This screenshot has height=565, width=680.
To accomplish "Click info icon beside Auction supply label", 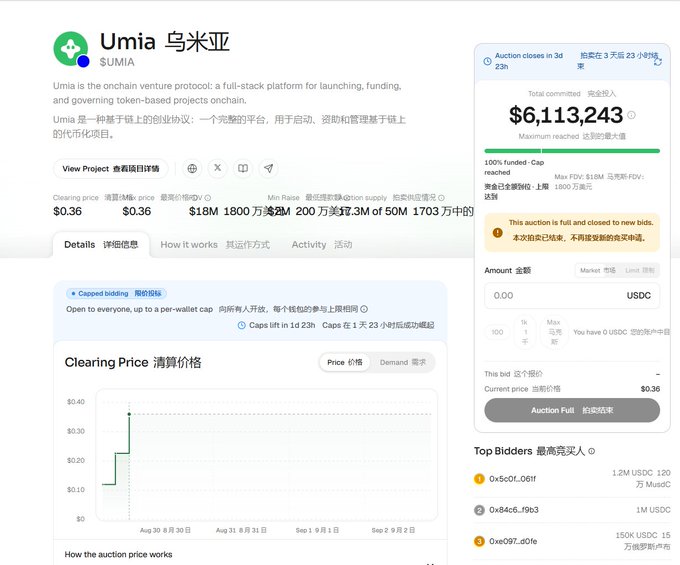I will (x=441, y=198).
